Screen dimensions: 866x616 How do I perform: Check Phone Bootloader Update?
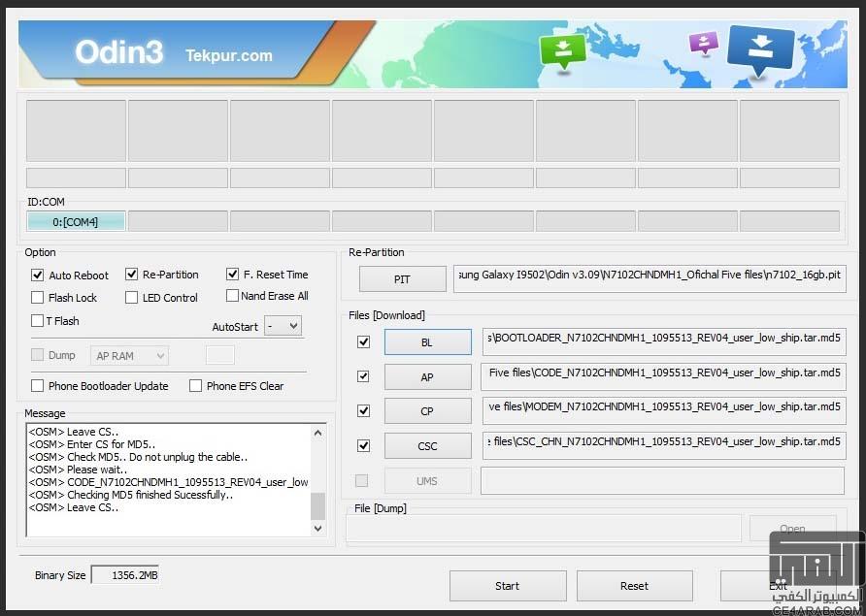(38, 386)
